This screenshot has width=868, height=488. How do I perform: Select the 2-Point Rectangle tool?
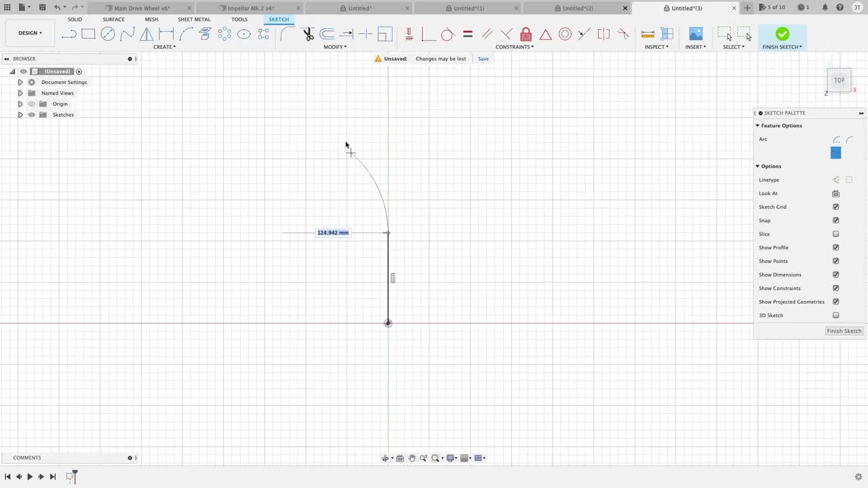[88, 34]
